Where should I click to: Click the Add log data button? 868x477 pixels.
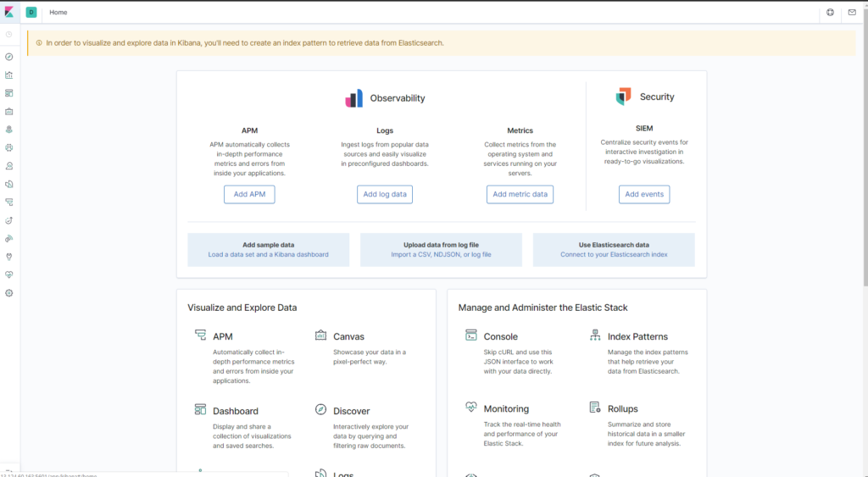click(385, 194)
